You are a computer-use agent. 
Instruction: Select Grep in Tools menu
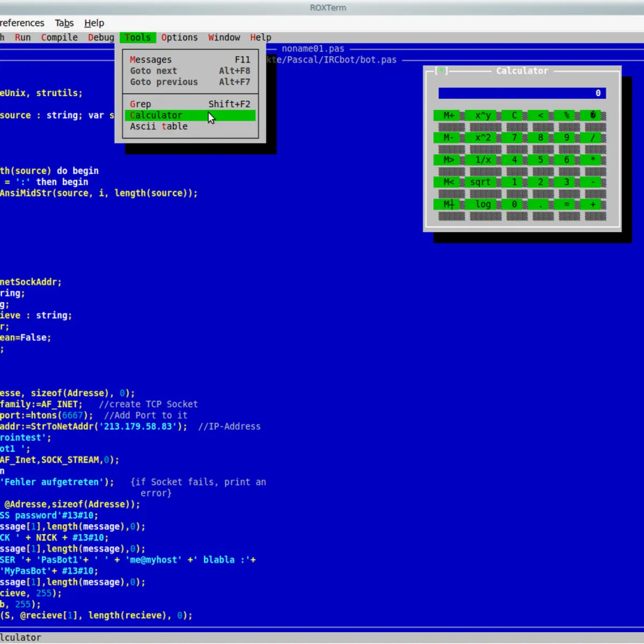pos(190,104)
